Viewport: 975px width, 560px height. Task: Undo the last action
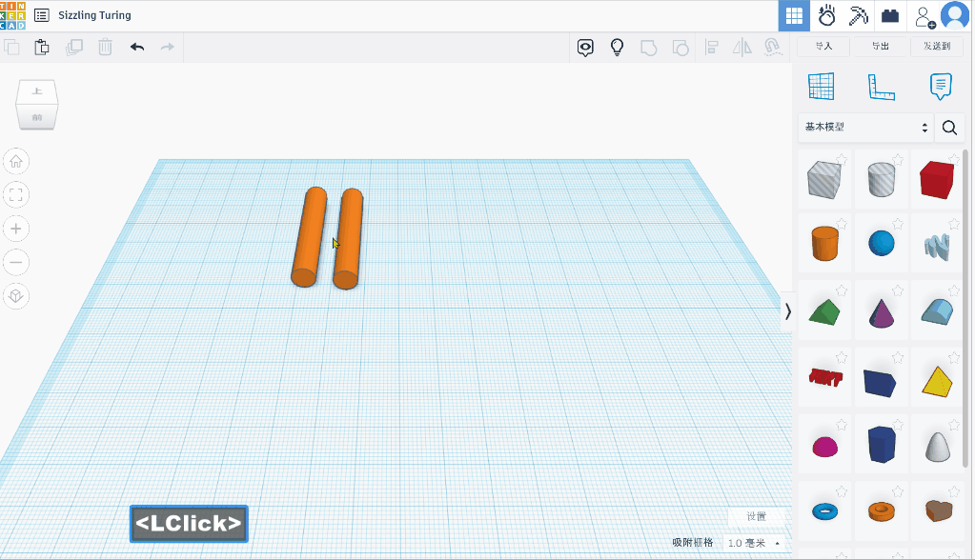137,48
